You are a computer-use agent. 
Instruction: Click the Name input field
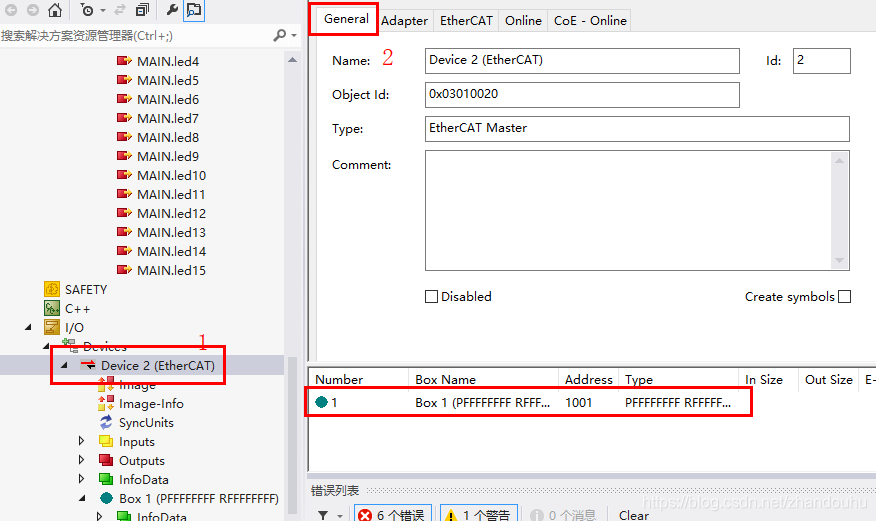point(582,60)
